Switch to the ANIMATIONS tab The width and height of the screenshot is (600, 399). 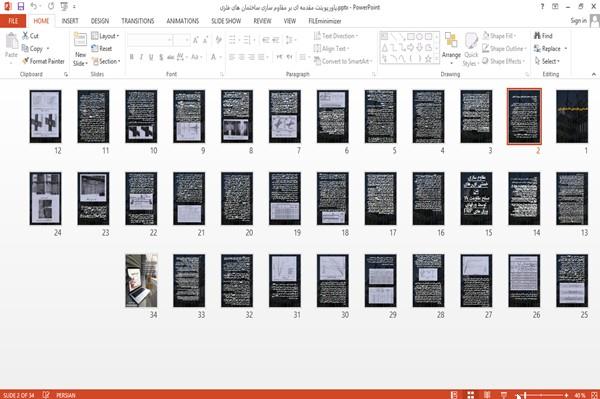(x=183, y=21)
